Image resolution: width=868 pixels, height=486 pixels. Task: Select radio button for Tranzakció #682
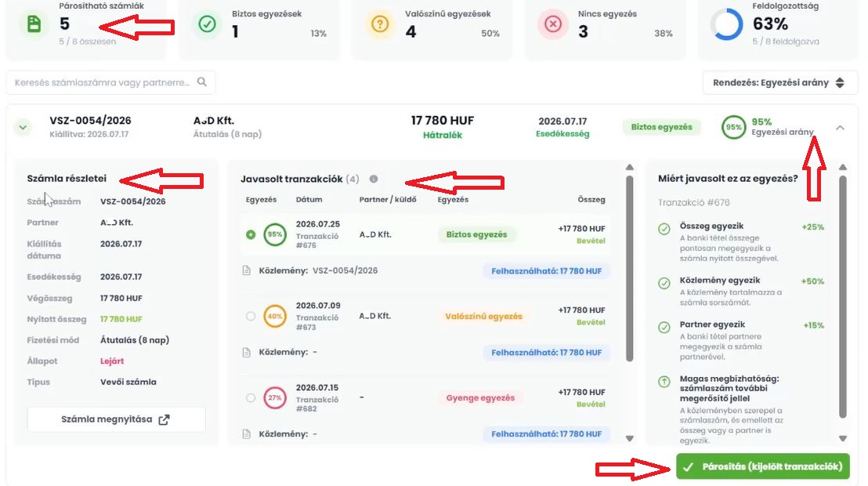click(251, 398)
